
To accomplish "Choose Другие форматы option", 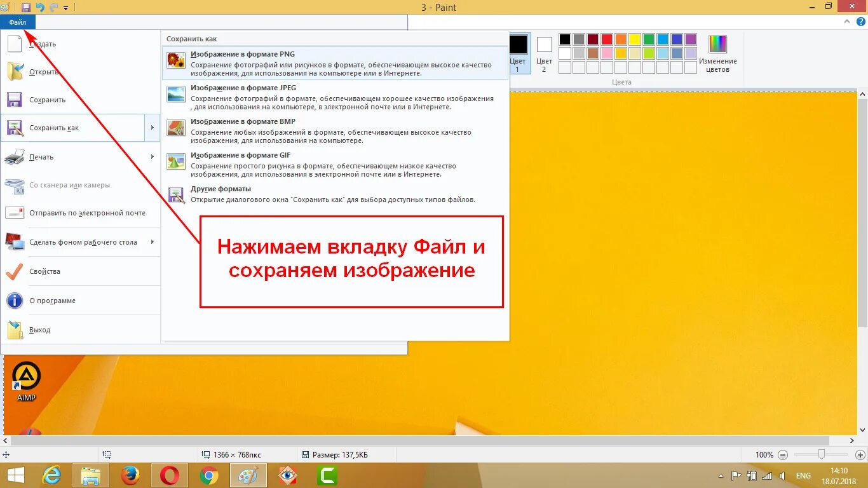I will tap(335, 194).
